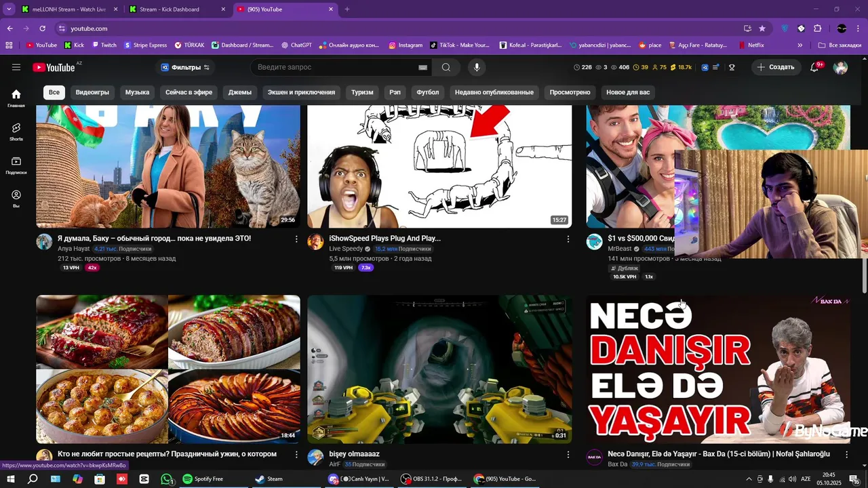Play the Baku girl and cat thumbnail
The image size is (868, 488).
pos(168,167)
